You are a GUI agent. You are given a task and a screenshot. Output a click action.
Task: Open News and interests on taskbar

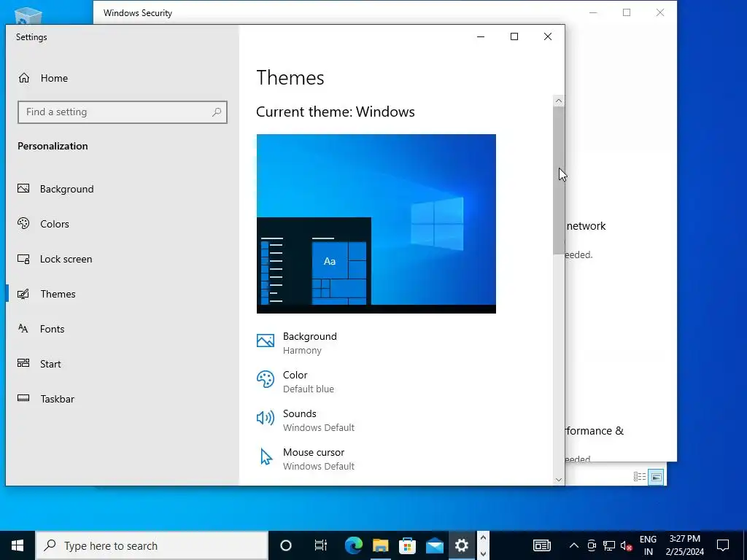[542, 545]
